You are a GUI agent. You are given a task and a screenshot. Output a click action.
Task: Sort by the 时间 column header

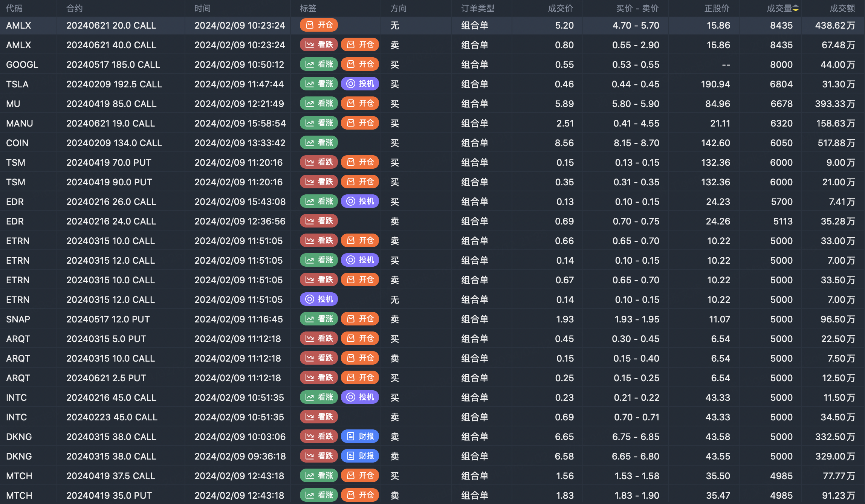tap(202, 8)
